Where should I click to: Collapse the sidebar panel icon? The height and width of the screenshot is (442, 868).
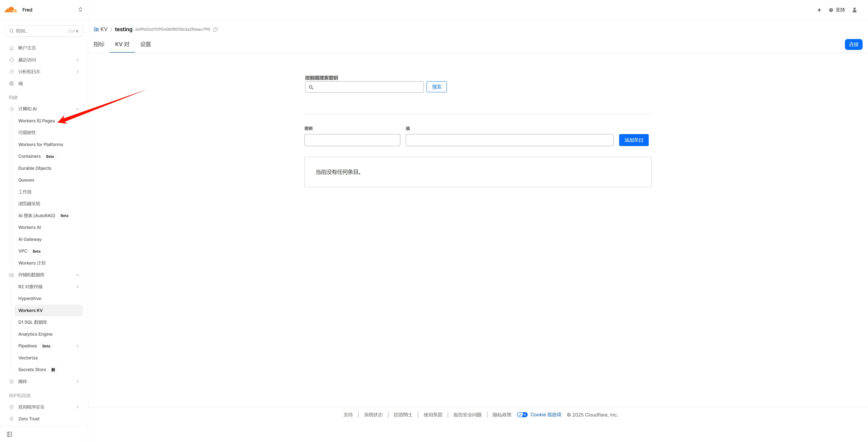[9, 434]
